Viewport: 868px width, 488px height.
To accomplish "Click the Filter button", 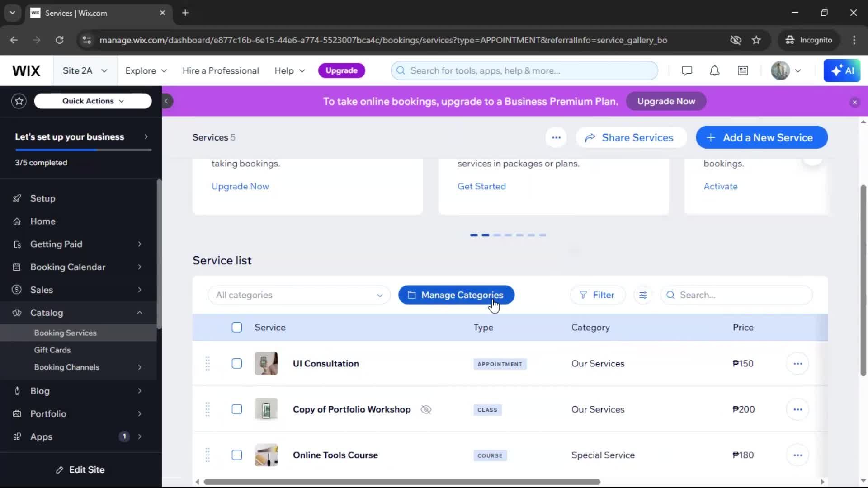I will (x=598, y=295).
